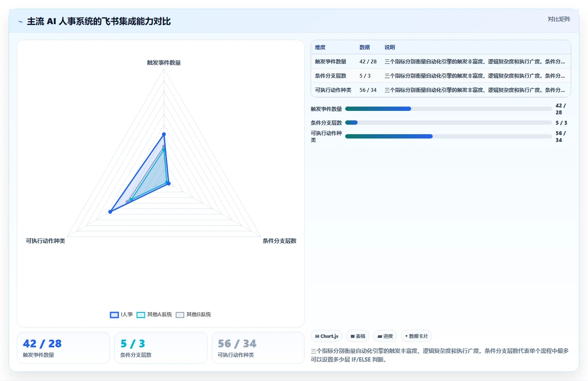Click the page title 主流 AI 人事系统的飞书集成能力对比

(99, 22)
